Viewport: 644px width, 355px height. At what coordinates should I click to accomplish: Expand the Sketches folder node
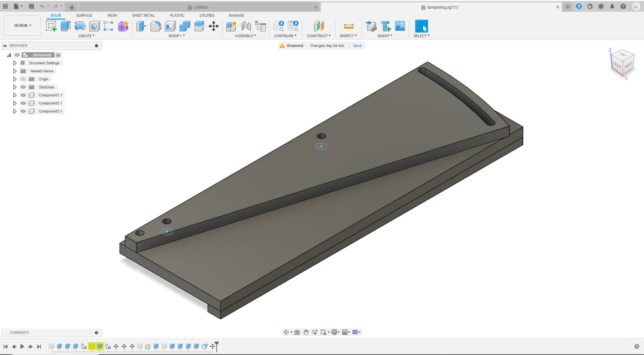coord(15,87)
